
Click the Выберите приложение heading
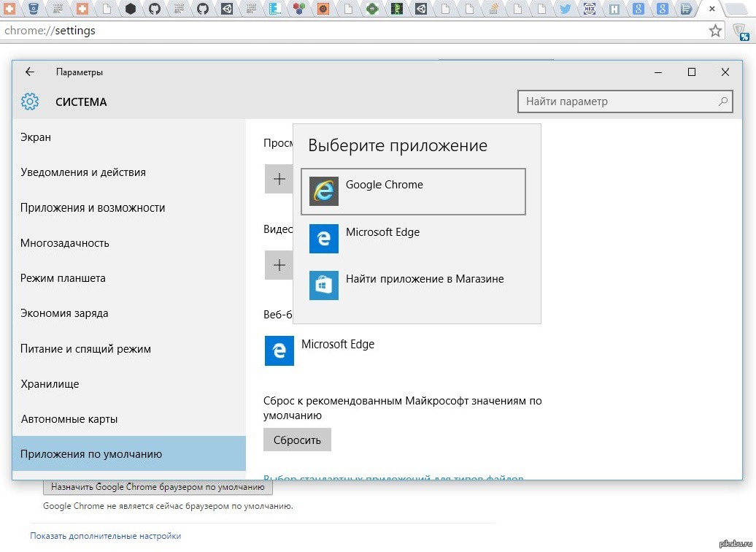pos(398,145)
